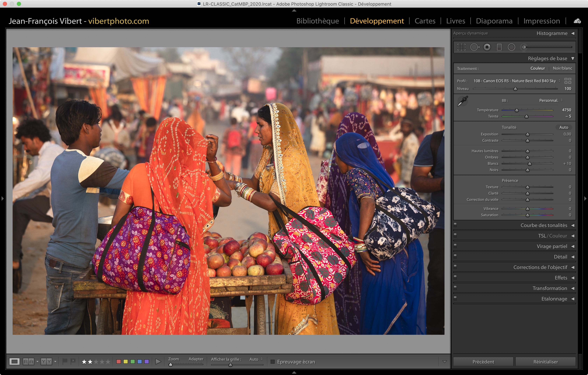
Task: Activate the adjustment brush tool
Action: tap(524, 47)
